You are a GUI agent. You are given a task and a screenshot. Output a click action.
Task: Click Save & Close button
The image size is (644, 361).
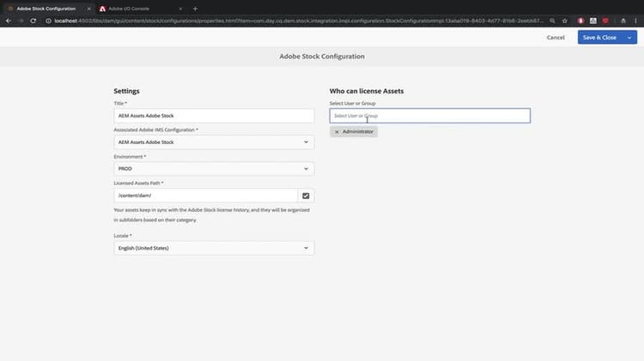(599, 38)
